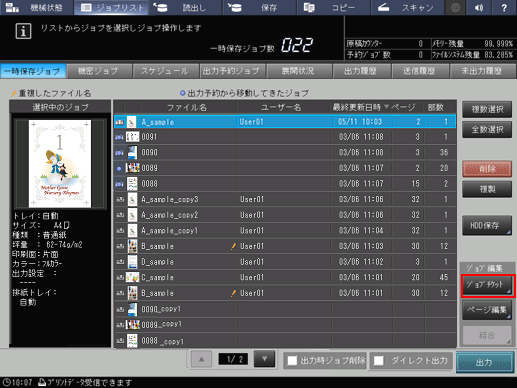Select the 0089 job thumbnail icon

(x=132, y=168)
